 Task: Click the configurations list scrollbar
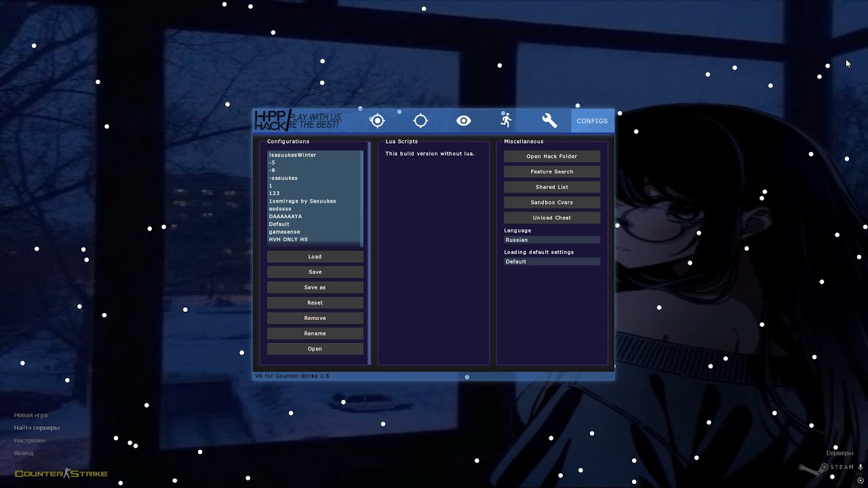(362, 199)
